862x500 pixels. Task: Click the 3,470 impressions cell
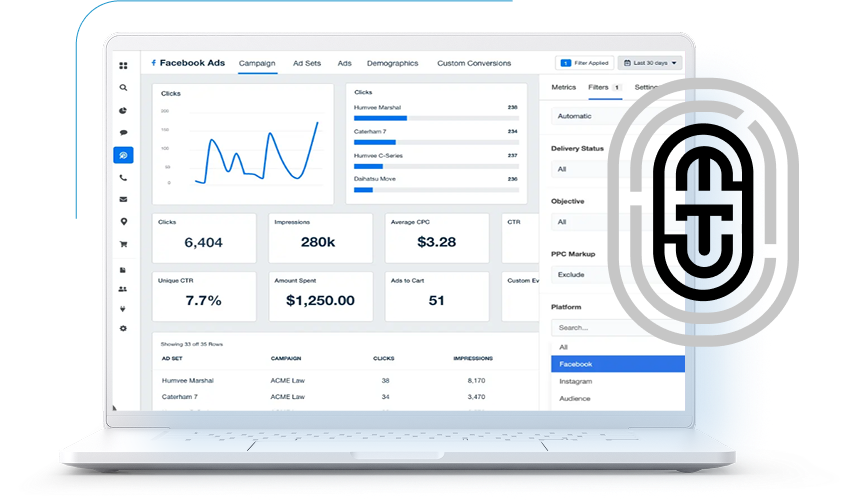476,396
